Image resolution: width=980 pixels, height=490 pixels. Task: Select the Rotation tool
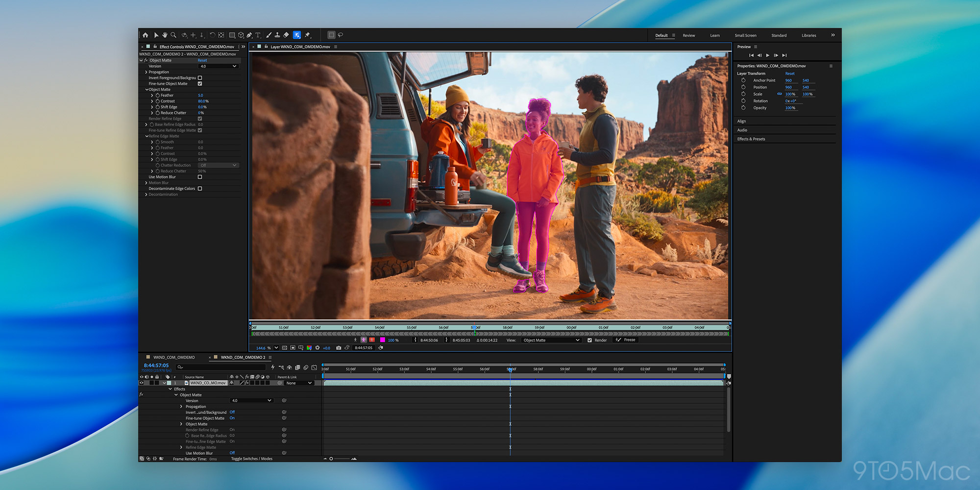point(212,35)
